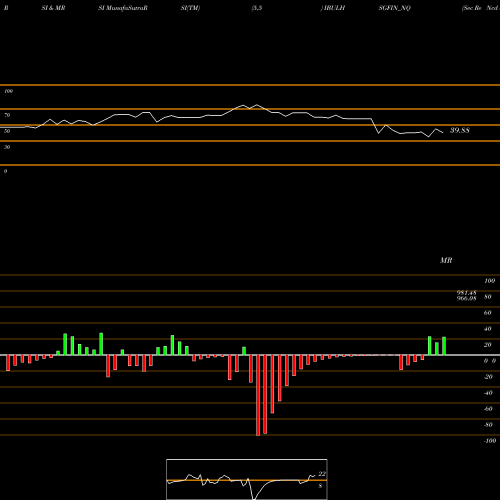Click the -20 label on MR axis
Screen dimensions: 500x500
488,377
